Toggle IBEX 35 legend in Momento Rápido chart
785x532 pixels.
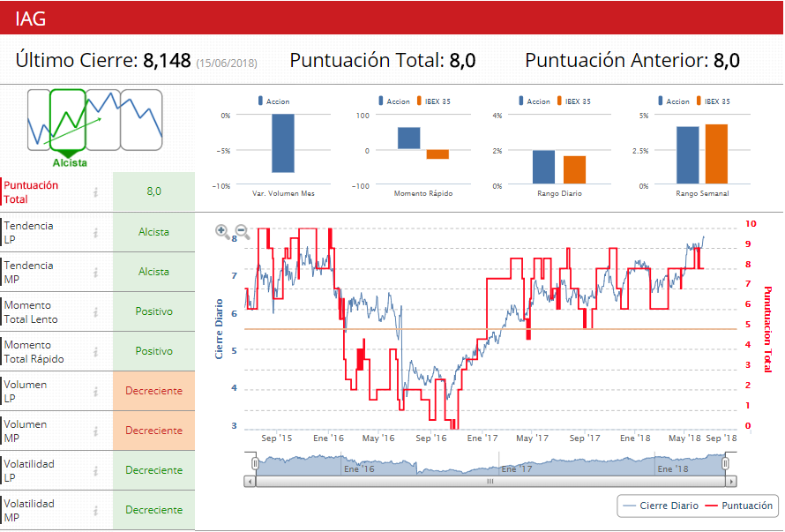(x=434, y=101)
